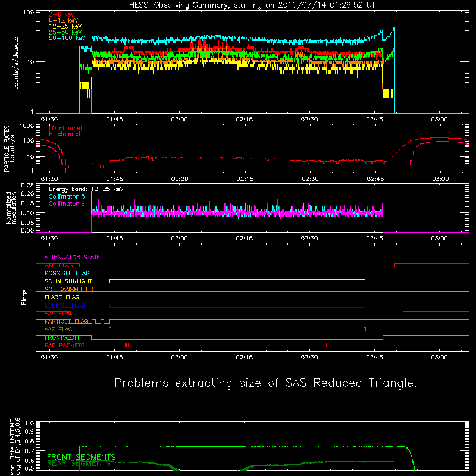The height and width of the screenshot is (476, 476).
Task: Click the HESSI Observing Summary plot title
Action: point(252,5)
